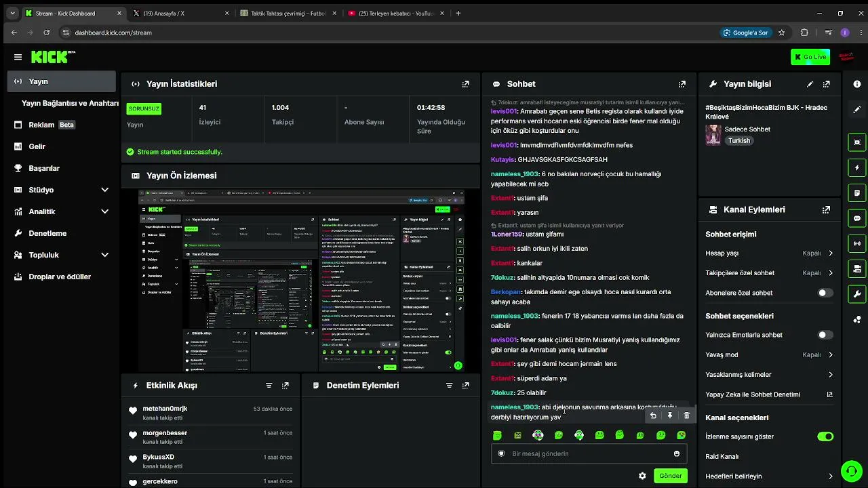The width and height of the screenshot is (868, 488).
Task: Pop out the Kanal Eylemleri panel
Action: [826, 210]
